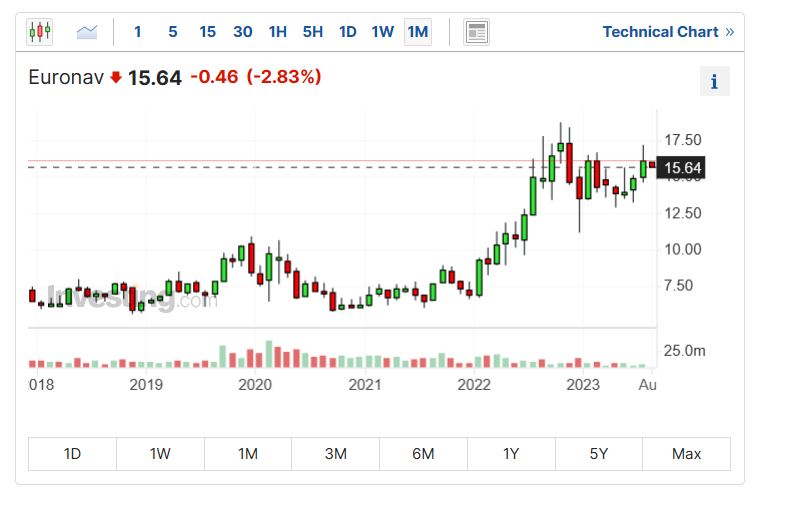Set the range to 3M
The width and height of the screenshot is (789, 514).
click(x=336, y=454)
